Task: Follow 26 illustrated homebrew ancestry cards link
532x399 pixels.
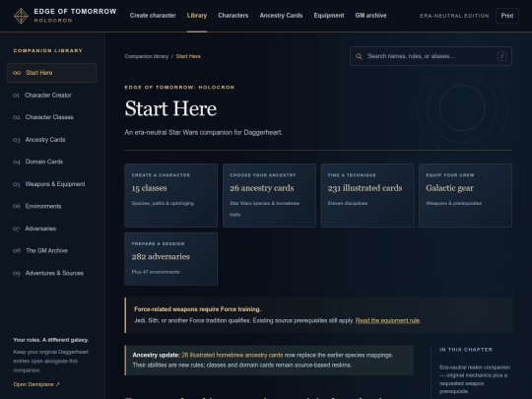Action: pos(233,356)
